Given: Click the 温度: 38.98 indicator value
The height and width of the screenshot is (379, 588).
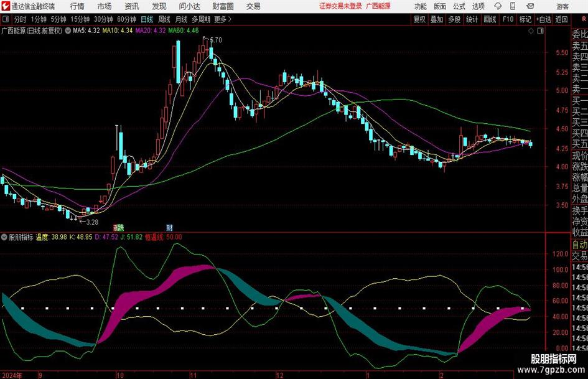Looking at the screenshot, I should (x=52, y=237).
